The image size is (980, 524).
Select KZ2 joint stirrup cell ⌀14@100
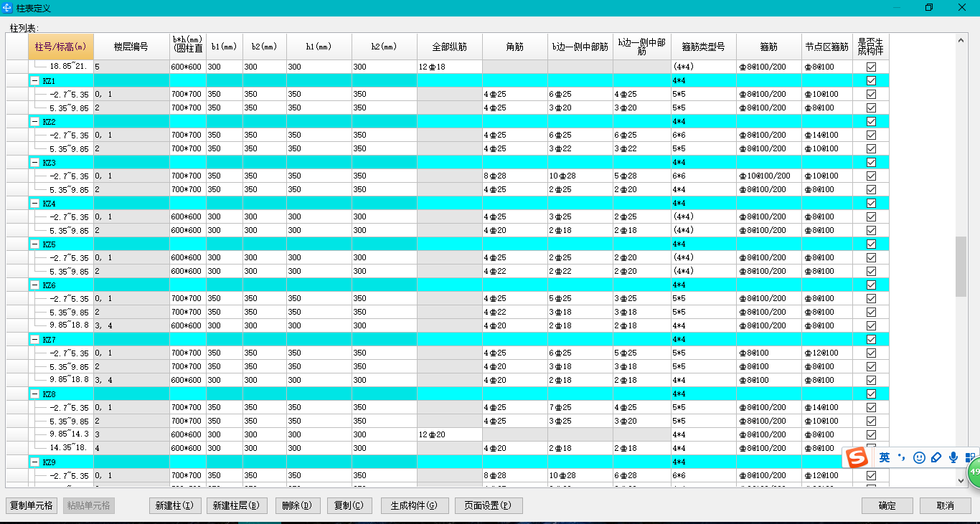(827, 135)
